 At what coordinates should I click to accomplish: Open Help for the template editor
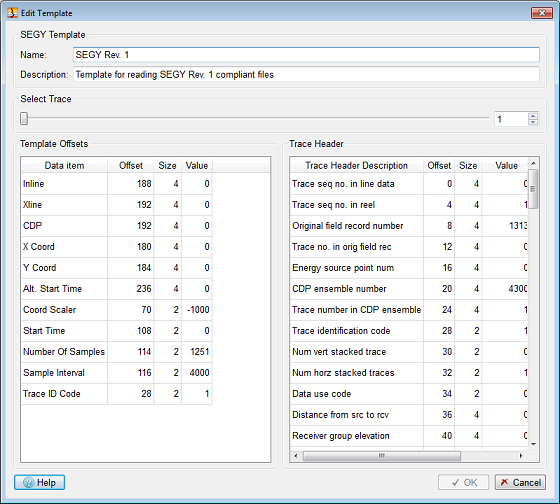pos(39,482)
